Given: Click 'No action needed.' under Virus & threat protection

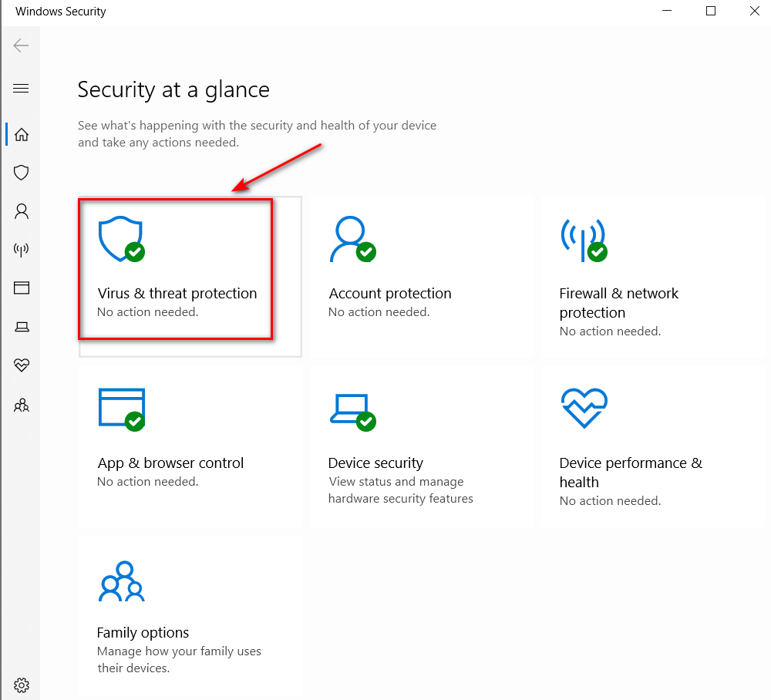Looking at the screenshot, I should [x=147, y=312].
